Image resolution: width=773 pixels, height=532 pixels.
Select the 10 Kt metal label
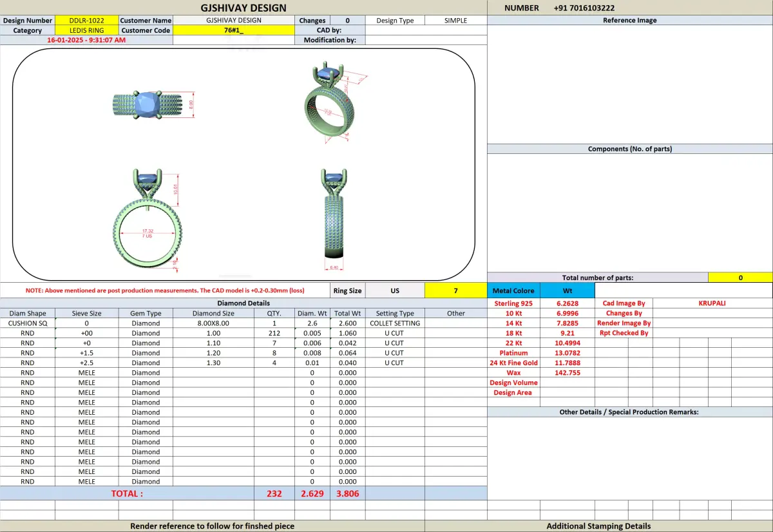tap(513, 313)
